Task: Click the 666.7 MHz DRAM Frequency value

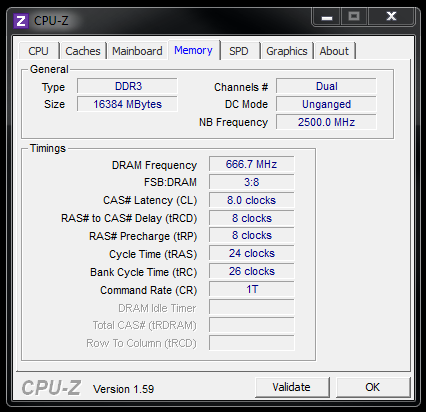Action: tap(252, 164)
